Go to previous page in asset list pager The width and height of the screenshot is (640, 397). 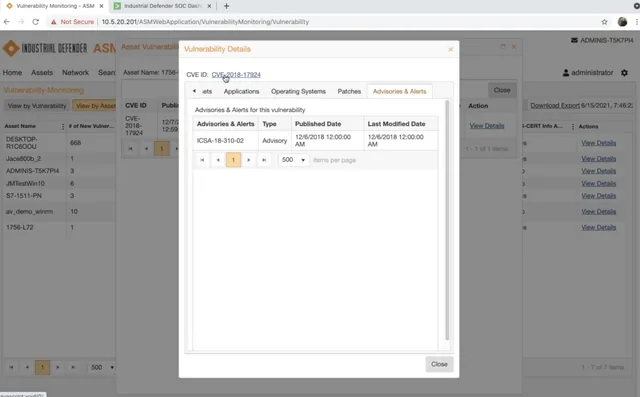[x=27, y=367]
